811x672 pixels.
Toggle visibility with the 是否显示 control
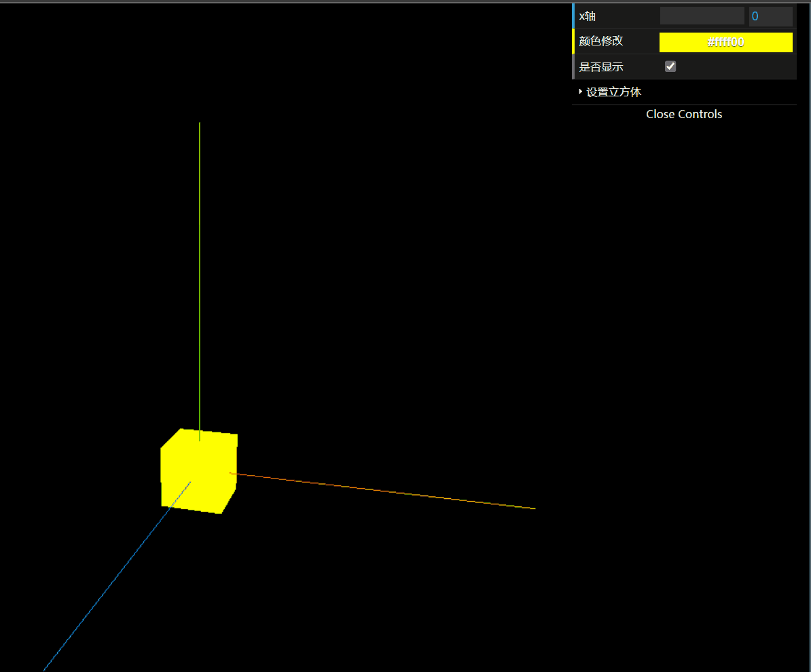click(670, 66)
